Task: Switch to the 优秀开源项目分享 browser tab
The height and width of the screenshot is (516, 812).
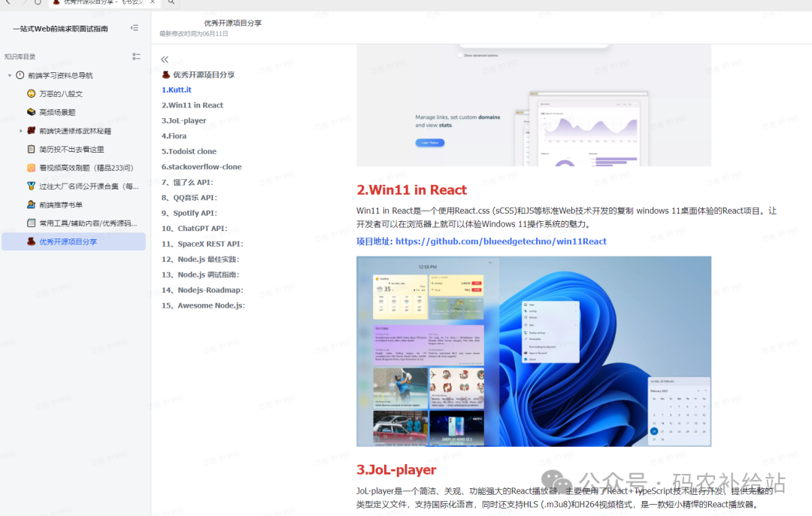Action: click(x=104, y=2)
